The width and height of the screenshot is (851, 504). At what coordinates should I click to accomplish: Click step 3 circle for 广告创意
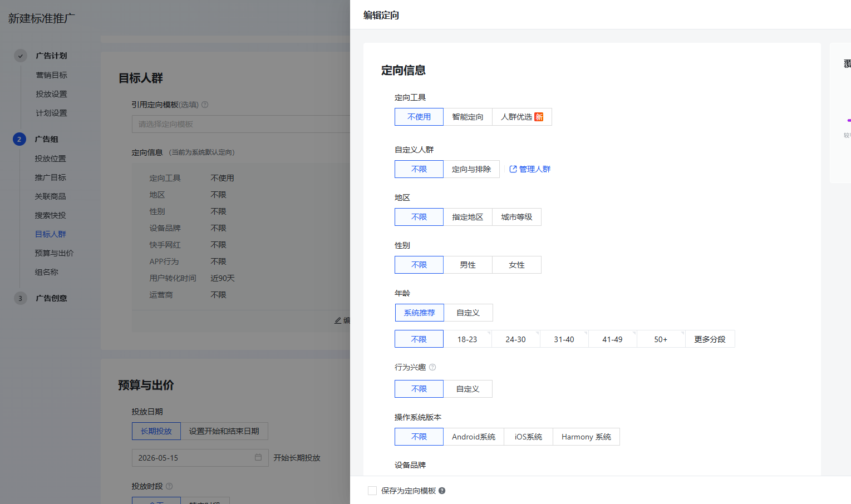(x=21, y=298)
